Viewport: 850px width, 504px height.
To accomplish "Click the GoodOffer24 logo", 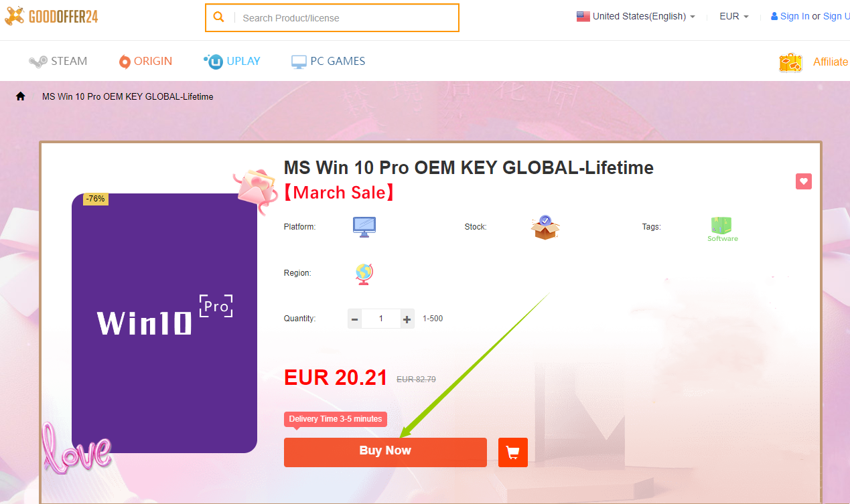I will coord(51,17).
